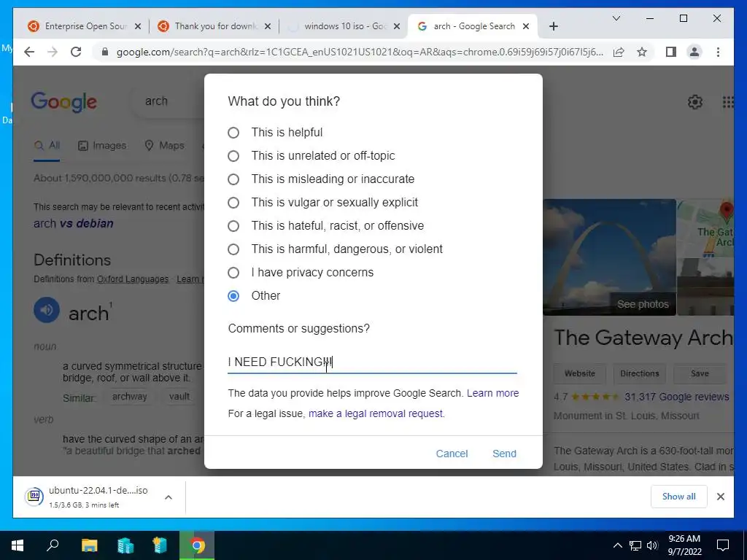The image size is (747, 560).
Task: Close the 'Thank you for download' tab
Action: tap(268, 26)
